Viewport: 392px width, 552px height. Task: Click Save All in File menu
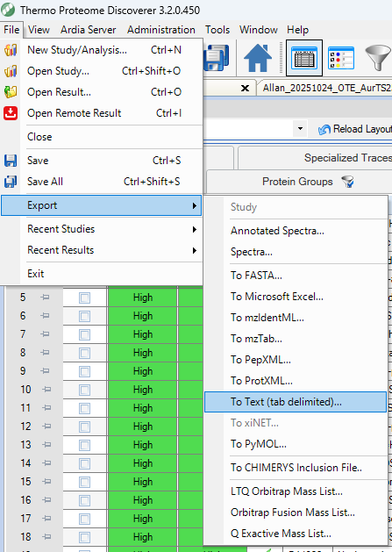coord(102,182)
